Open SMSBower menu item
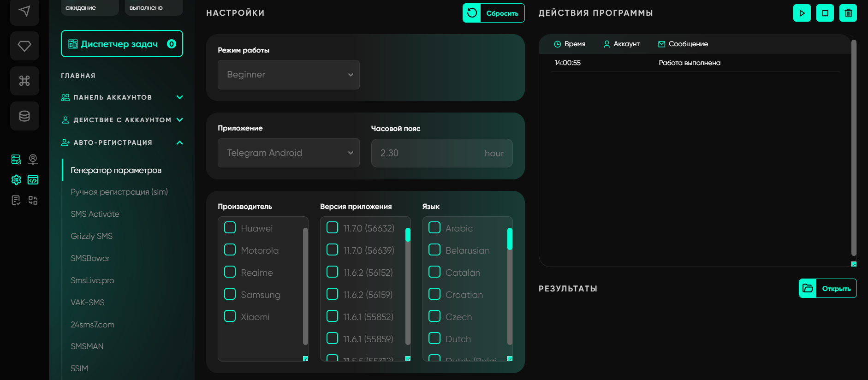This screenshot has height=380, width=868. pos(90,258)
